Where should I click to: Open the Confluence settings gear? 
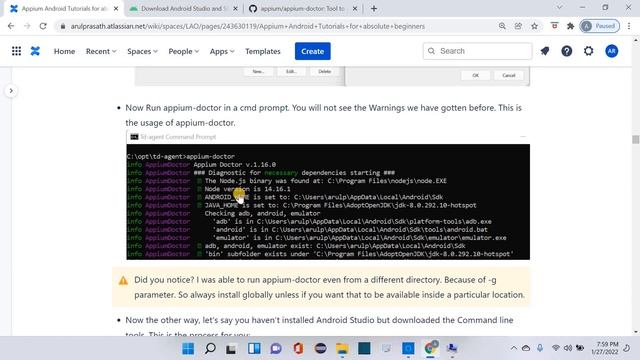tap(589, 51)
